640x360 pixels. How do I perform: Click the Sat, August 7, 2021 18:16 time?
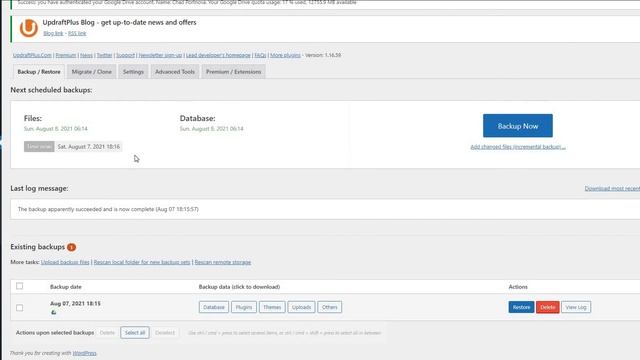pos(89,147)
